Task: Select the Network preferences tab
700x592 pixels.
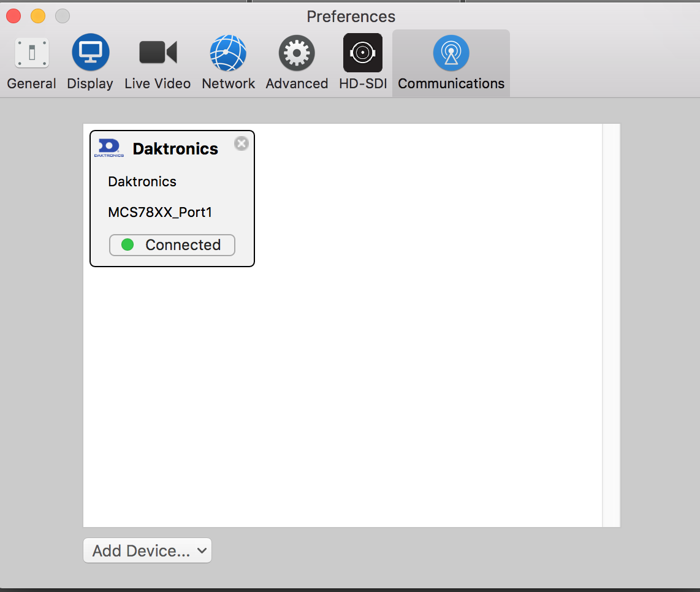Action: [228, 63]
